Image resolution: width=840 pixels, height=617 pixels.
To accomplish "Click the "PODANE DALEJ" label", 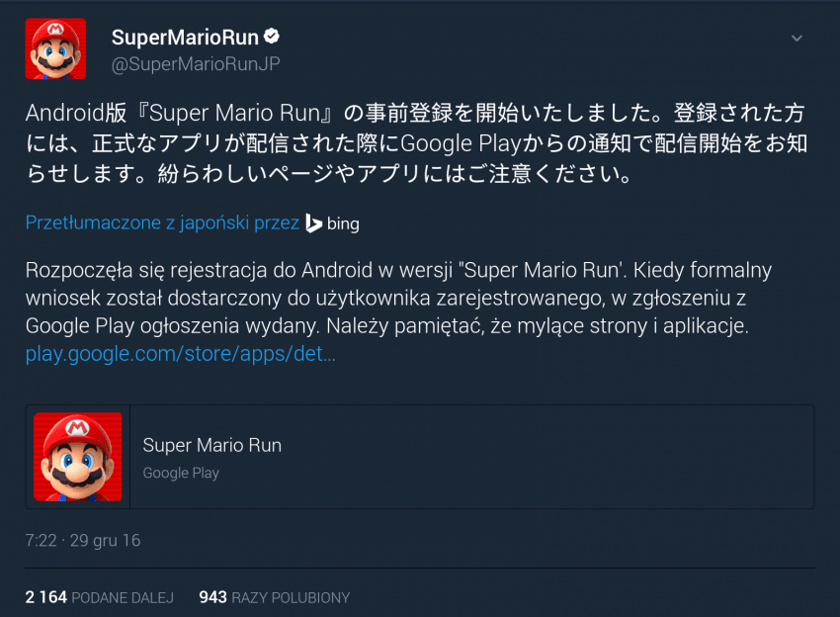I will pos(122,597).
